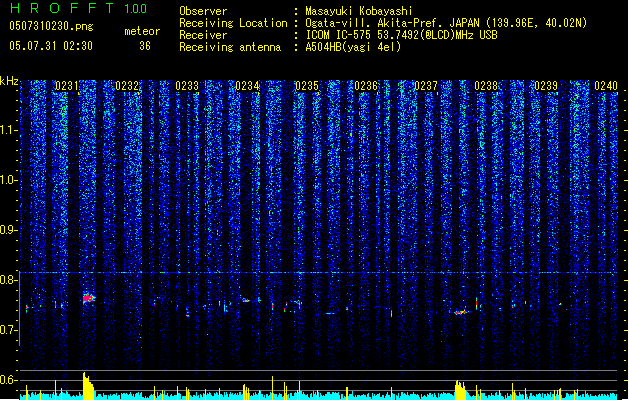This screenshot has height=400, width=629.
Task: Click the bright pink meteor echo after 0231
Action: (89, 298)
